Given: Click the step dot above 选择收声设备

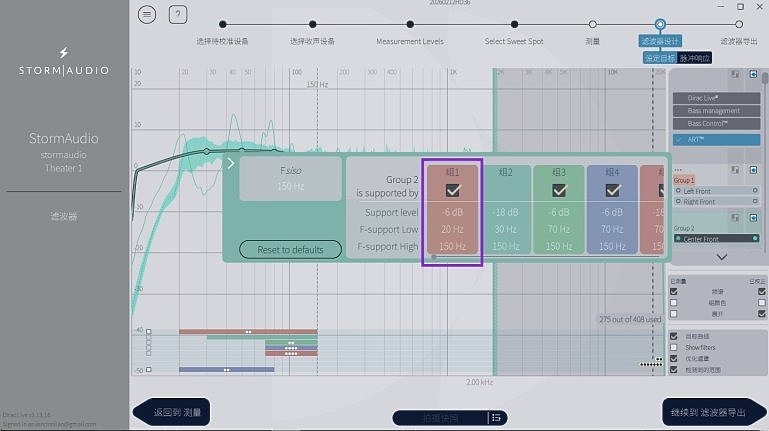Looking at the screenshot, I should 312,24.
